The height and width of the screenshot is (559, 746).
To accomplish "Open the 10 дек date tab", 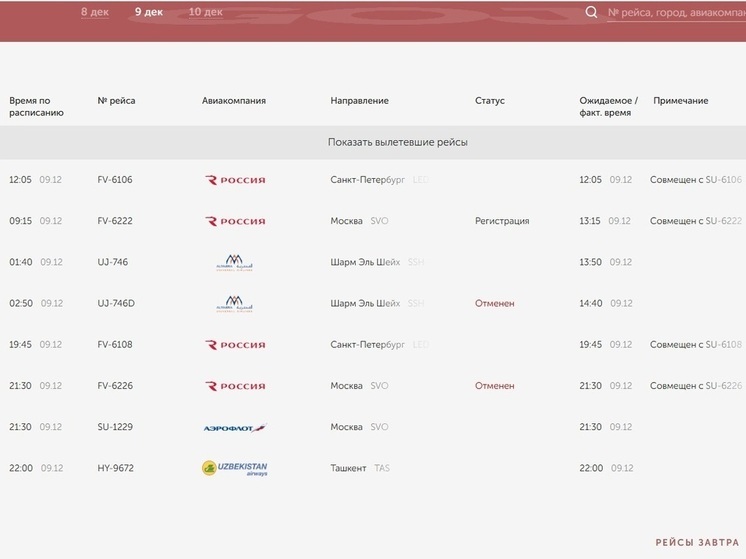I will (206, 12).
